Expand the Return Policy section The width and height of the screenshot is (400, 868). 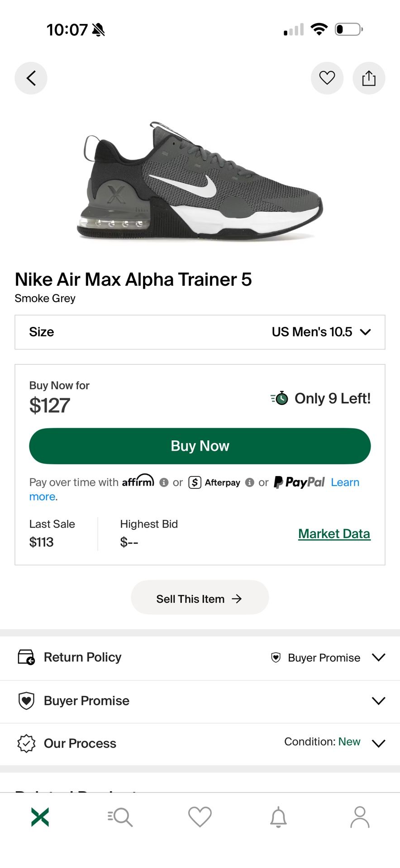200,657
